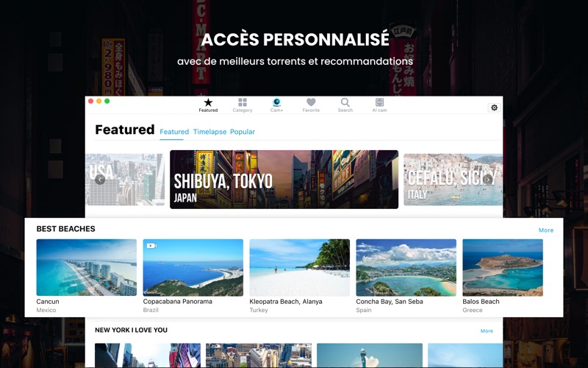588x368 pixels.
Task: Select the Featured sub-tab
Action: coord(174,132)
